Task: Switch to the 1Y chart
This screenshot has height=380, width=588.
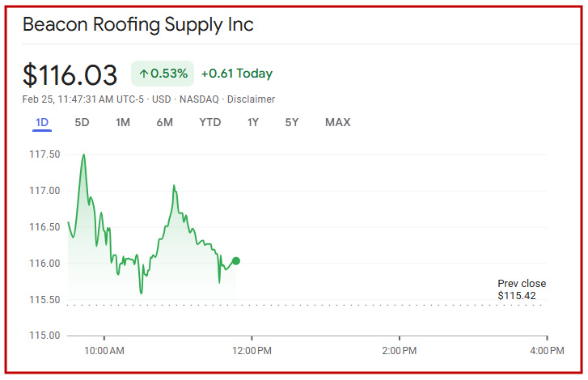Action: (253, 123)
